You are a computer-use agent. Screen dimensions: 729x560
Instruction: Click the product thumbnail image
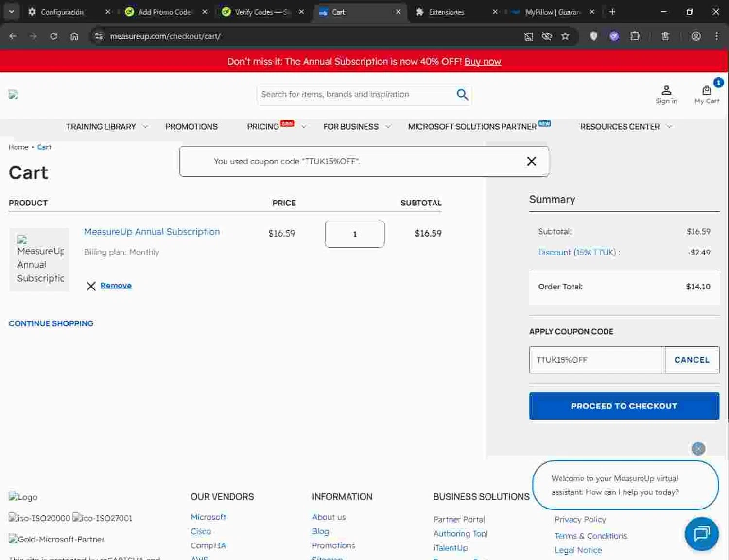coord(39,259)
